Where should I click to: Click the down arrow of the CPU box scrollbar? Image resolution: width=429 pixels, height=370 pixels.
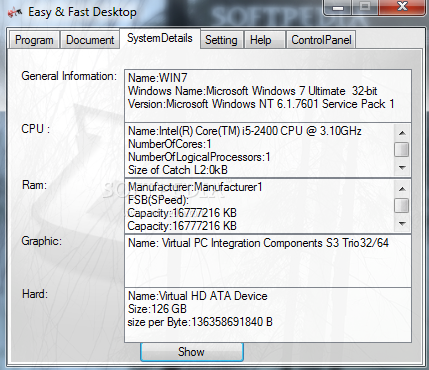tap(402, 168)
